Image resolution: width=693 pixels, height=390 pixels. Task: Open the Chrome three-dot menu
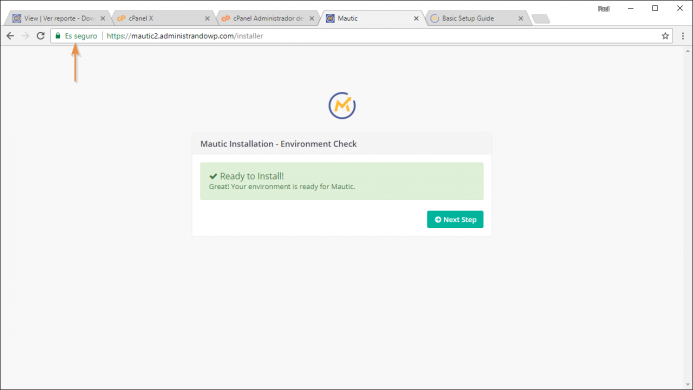[x=683, y=36]
